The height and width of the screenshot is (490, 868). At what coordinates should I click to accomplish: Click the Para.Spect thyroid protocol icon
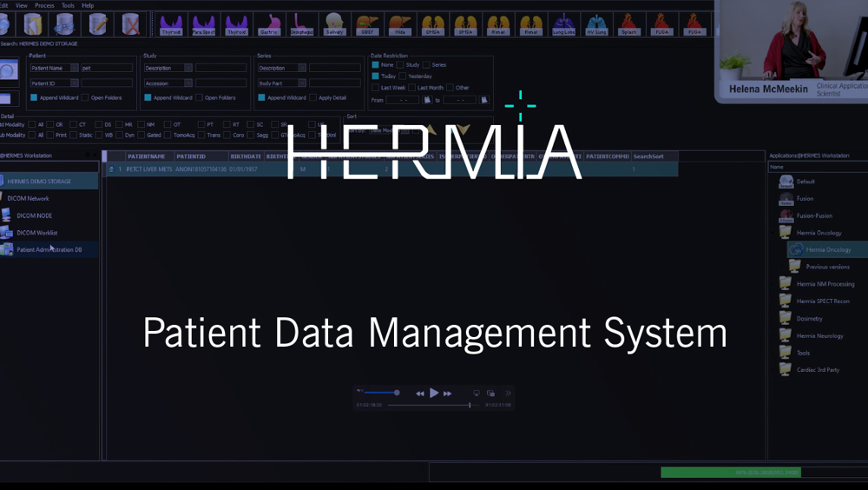point(204,23)
